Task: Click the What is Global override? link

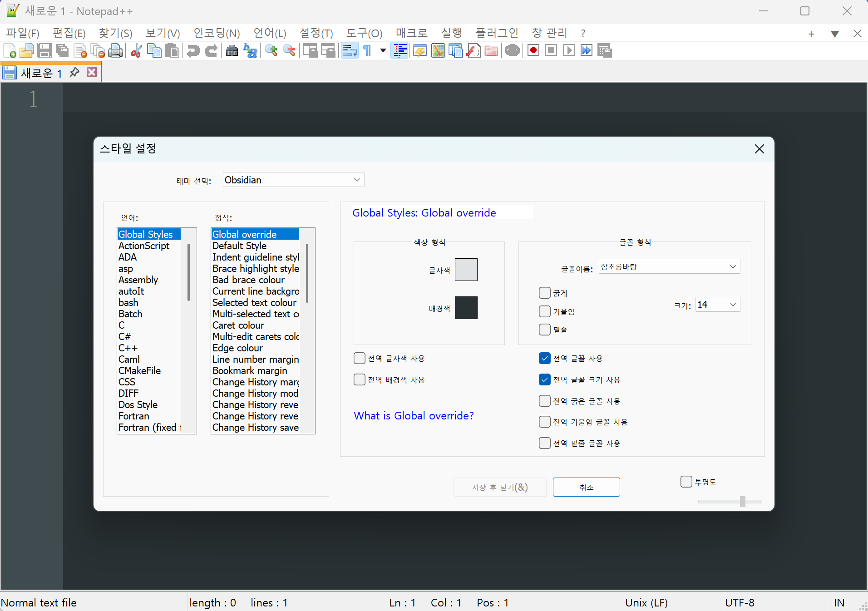Action: pyautogui.click(x=414, y=416)
